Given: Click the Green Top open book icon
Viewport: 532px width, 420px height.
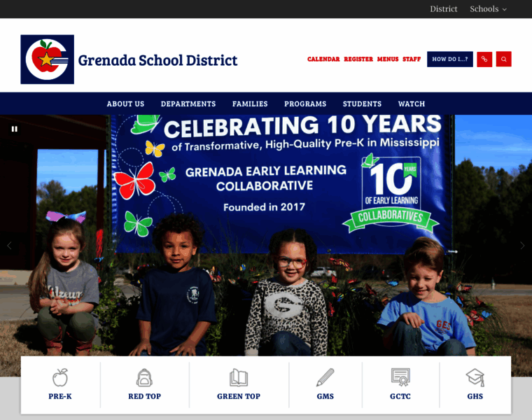Looking at the screenshot, I should [239, 377].
